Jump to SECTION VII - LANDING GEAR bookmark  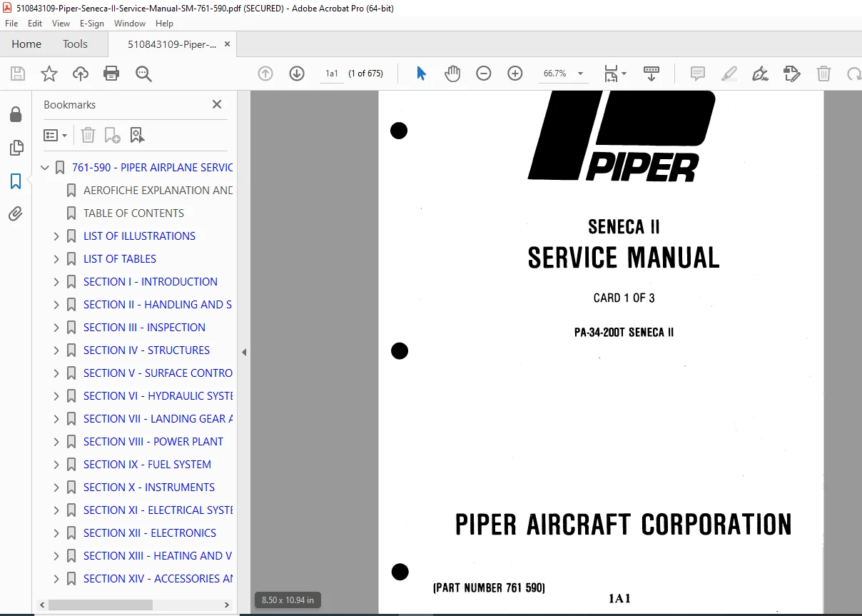158,419
